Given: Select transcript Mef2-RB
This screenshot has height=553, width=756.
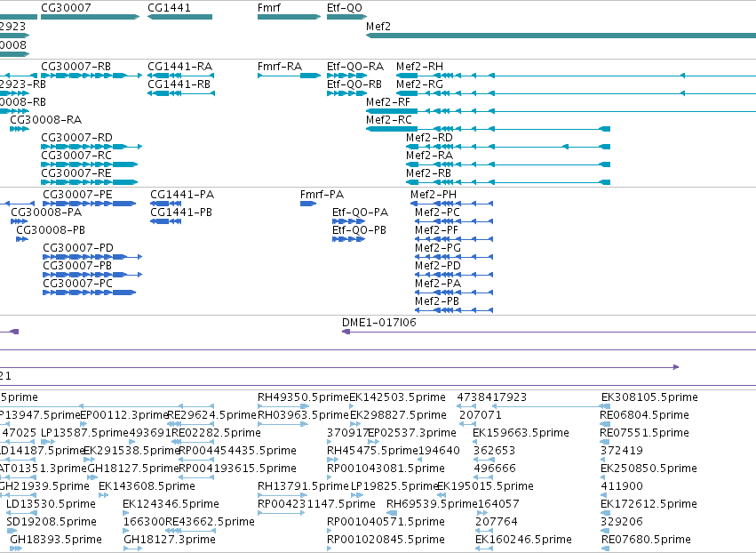Looking at the screenshot, I should (x=508, y=182).
